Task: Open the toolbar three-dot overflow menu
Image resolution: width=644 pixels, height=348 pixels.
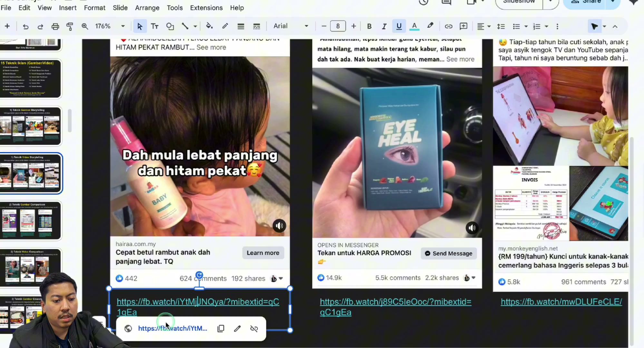Action: [x=557, y=26]
